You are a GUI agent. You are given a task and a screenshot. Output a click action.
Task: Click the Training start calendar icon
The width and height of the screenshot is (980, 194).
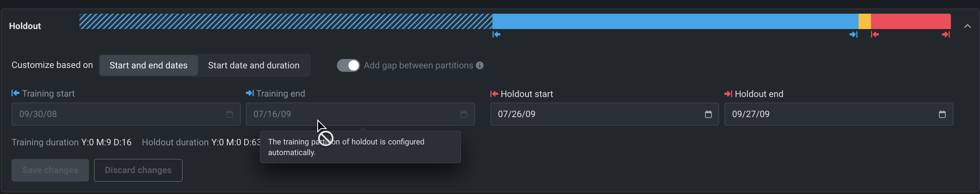coord(230,114)
